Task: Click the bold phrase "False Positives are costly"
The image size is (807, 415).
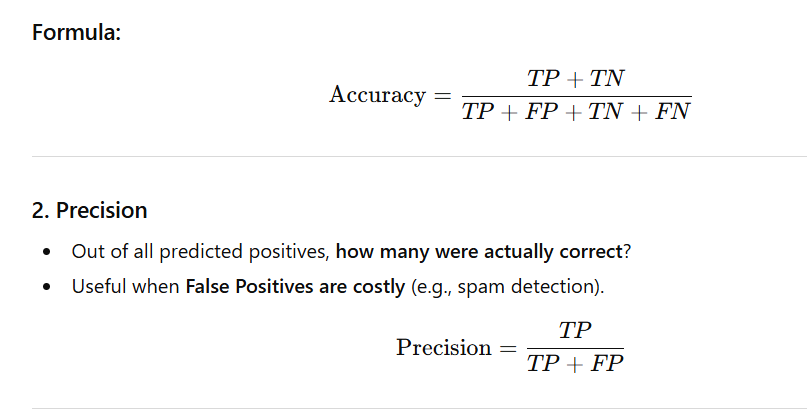Action: (x=296, y=287)
